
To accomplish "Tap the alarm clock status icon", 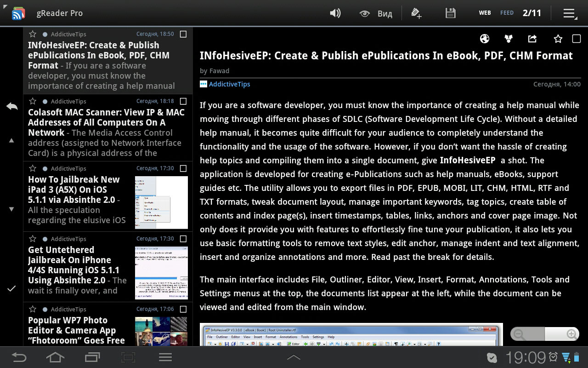I will coord(554,356).
